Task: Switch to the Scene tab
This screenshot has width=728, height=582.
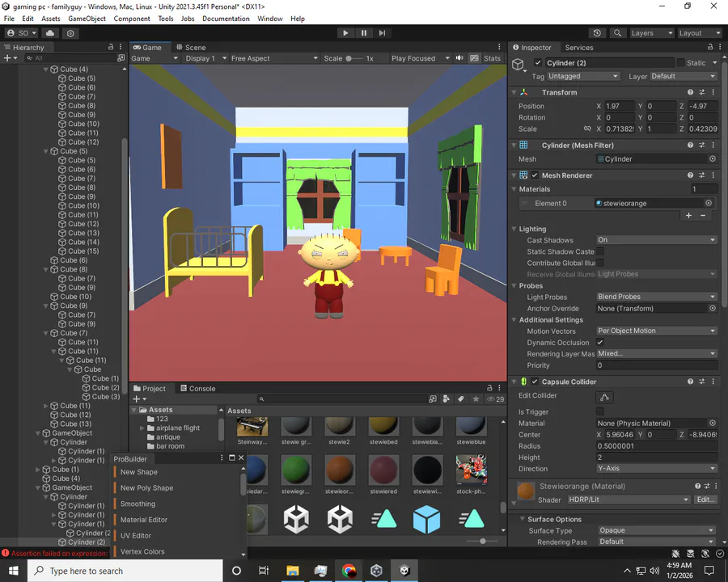Action: click(191, 48)
